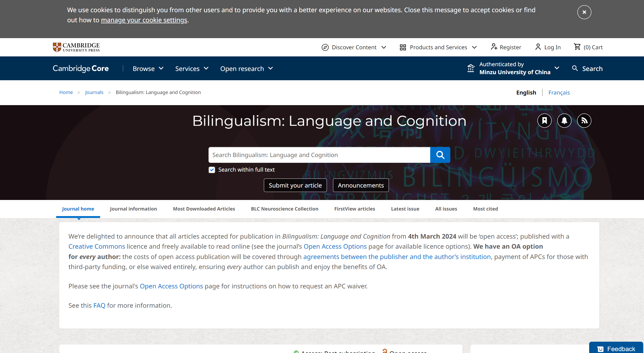Screen dimensions: 644x353
Task: Open the Log In link
Action: point(552,47)
